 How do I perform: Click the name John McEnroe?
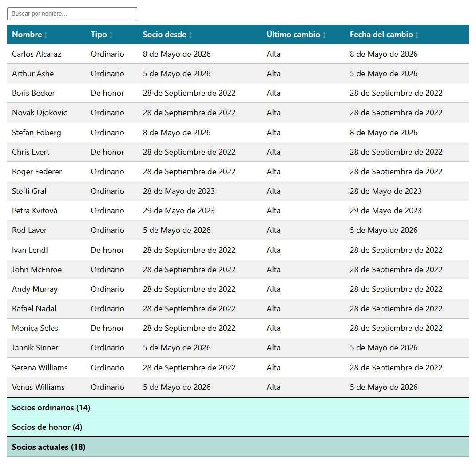(x=37, y=270)
